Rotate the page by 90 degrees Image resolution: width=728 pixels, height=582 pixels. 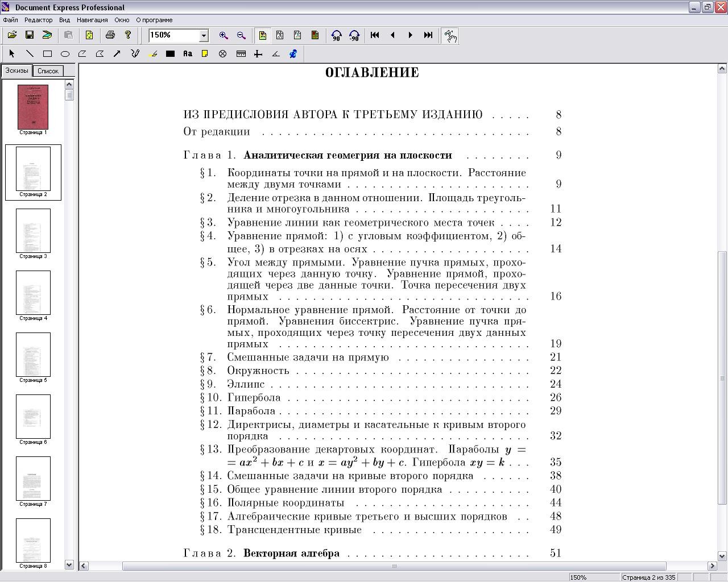click(x=337, y=35)
